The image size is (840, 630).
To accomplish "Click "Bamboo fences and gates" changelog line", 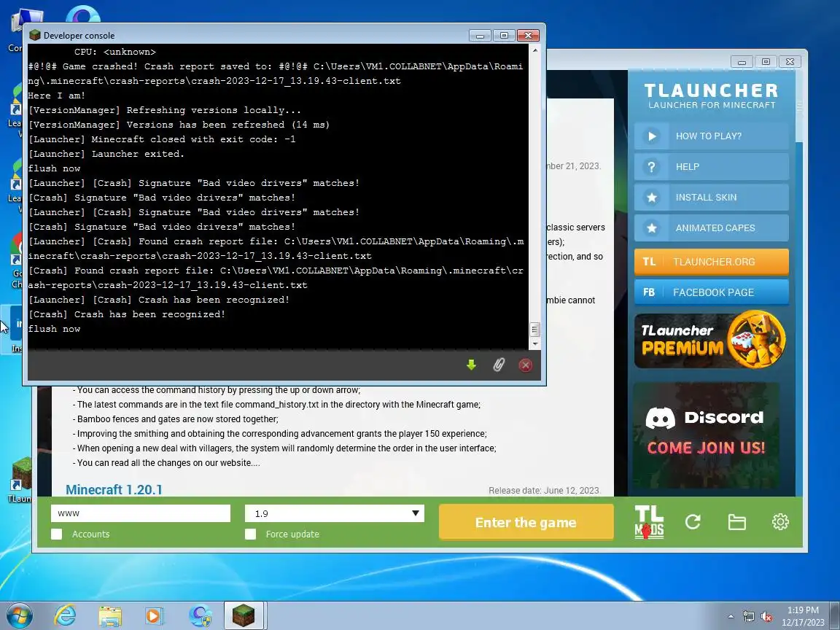I will point(176,419).
